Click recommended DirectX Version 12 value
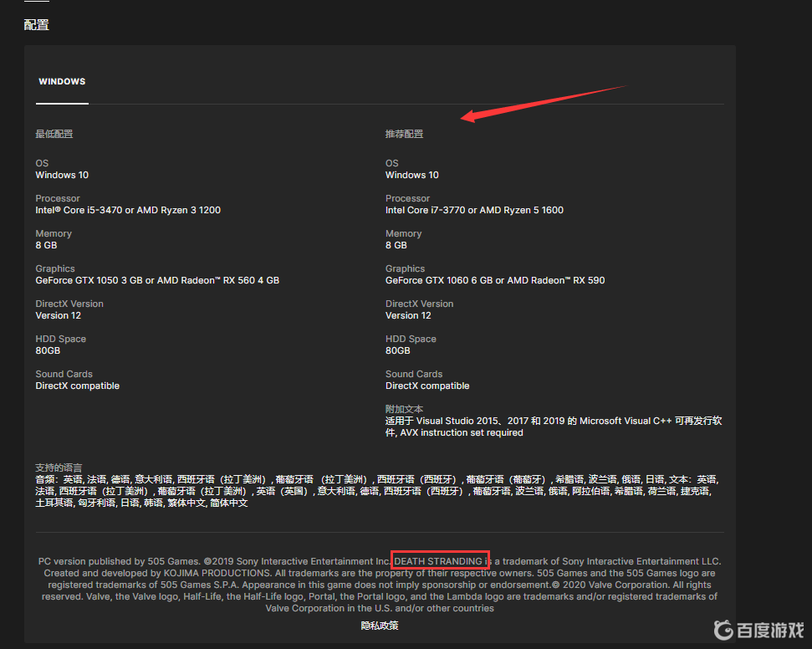This screenshot has height=649, width=812. 408,315
